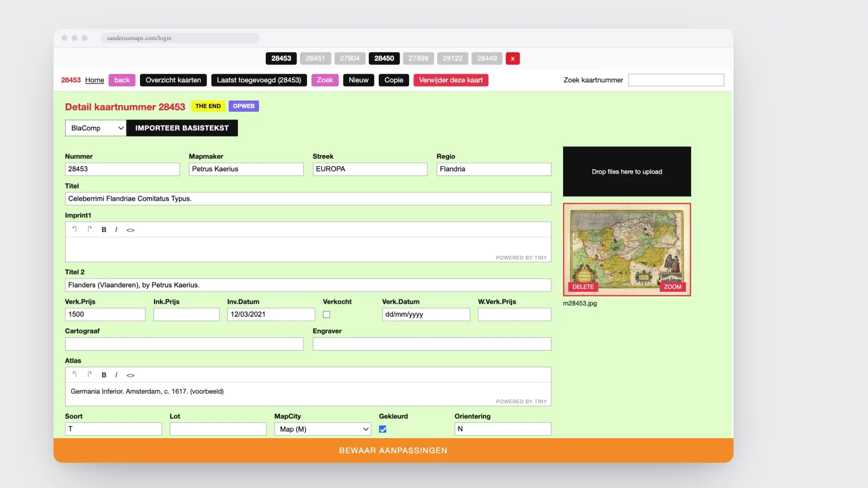The height and width of the screenshot is (488, 868).
Task: Duplicate this map with Copie
Action: point(394,80)
